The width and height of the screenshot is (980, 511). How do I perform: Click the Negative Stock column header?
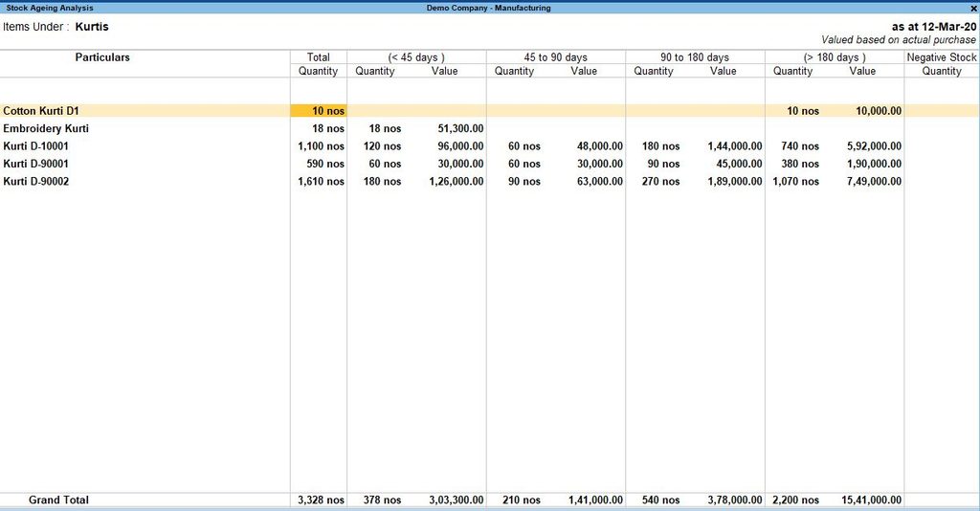pos(942,57)
